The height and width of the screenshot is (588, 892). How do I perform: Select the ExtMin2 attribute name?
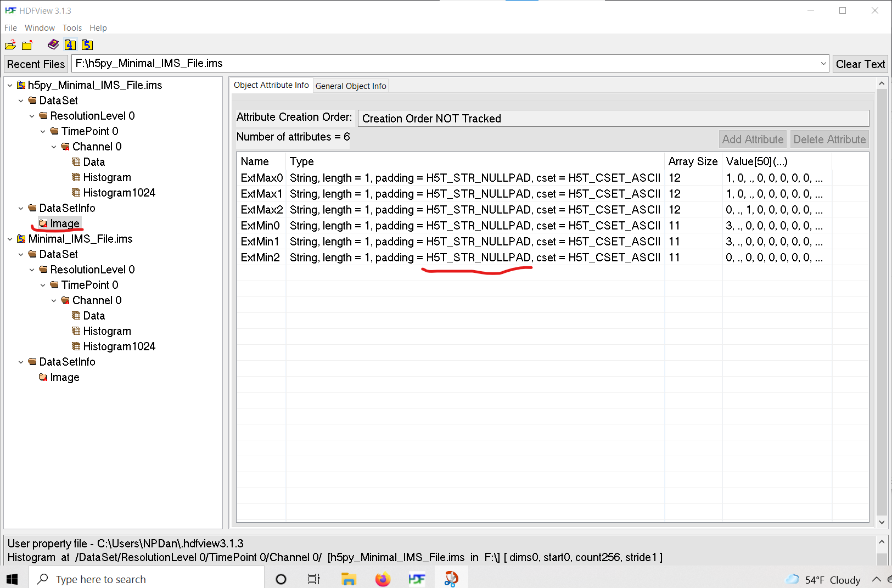(260, 257)
